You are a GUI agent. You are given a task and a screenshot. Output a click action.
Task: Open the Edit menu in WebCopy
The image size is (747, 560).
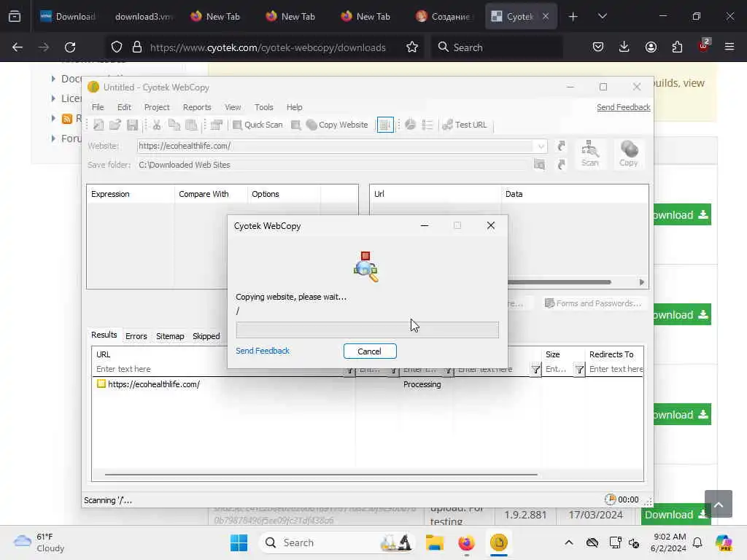point(124,107)
